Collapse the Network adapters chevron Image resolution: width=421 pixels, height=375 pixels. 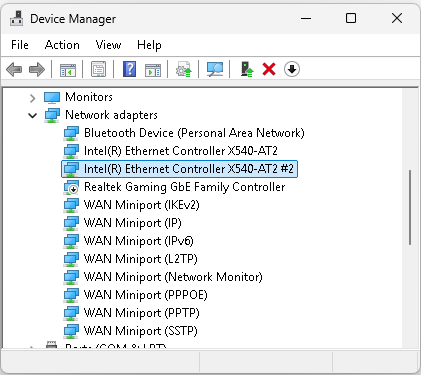pyautogui.click(x=32, y=116)
